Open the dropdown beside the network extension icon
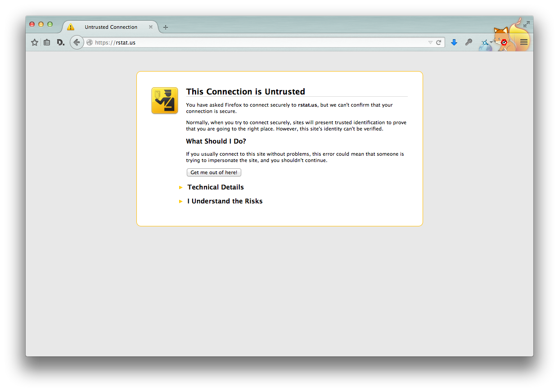Screen dimensions: 559x392 491,42
